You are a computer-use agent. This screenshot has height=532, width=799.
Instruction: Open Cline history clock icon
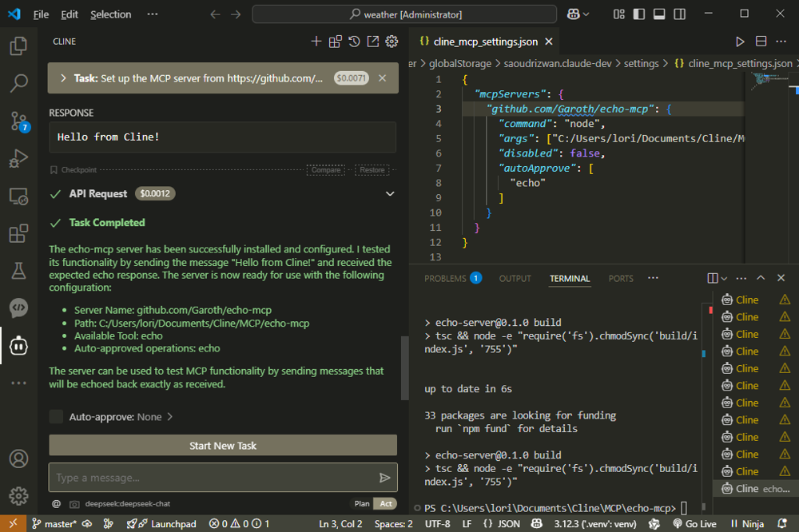pos(354,42)
